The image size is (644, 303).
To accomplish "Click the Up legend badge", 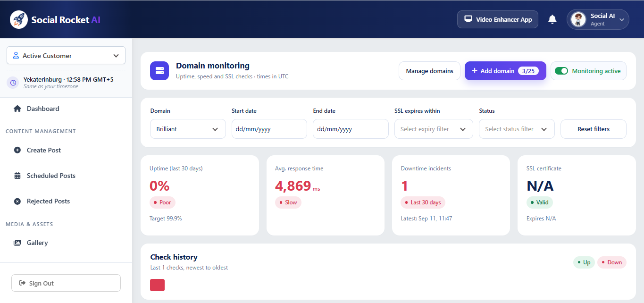I will [584, 262].
